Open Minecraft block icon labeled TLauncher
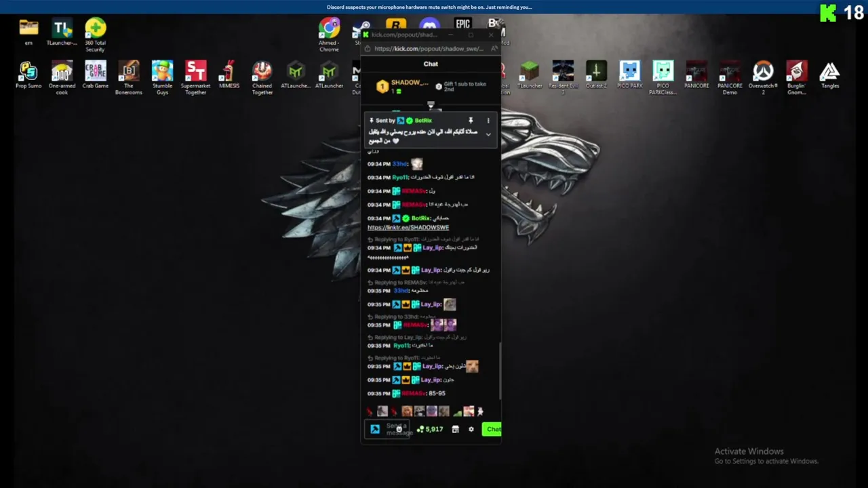 pyautogui.click(x=530, y=75)
